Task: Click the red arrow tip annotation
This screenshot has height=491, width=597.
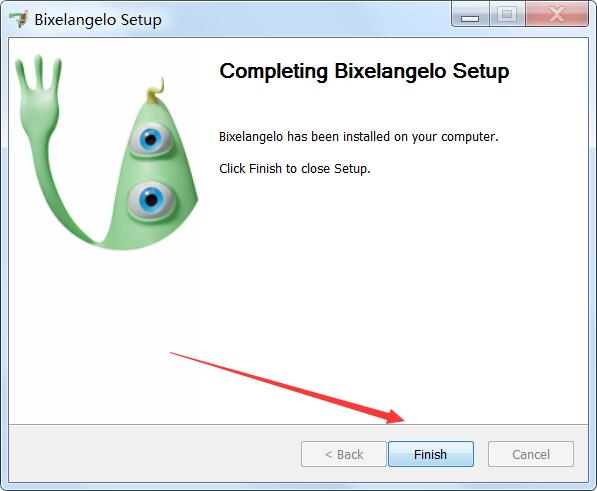Action: tap(396, 417)
